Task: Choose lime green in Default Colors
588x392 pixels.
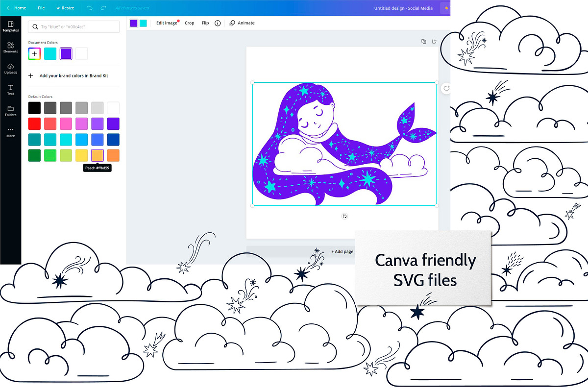Action: point(66,155)
